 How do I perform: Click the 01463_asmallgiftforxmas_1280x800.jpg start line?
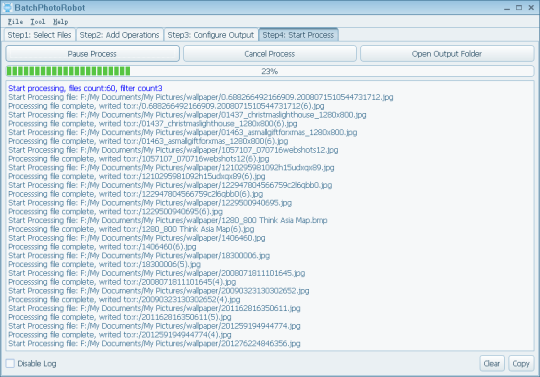click(183, 132)
